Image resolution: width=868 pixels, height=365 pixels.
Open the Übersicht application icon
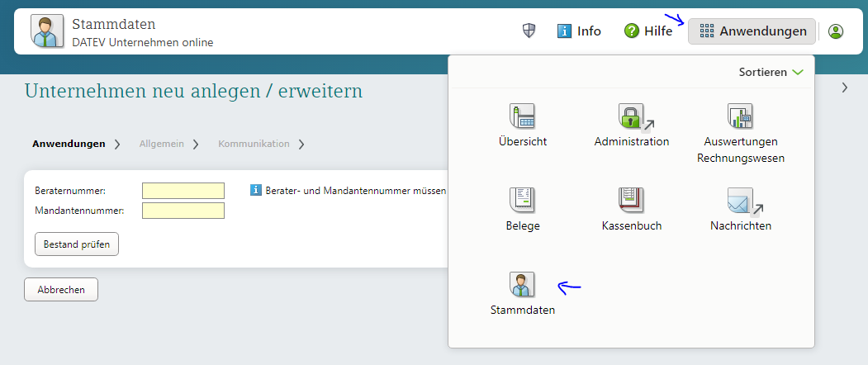(x=522, y=116)
